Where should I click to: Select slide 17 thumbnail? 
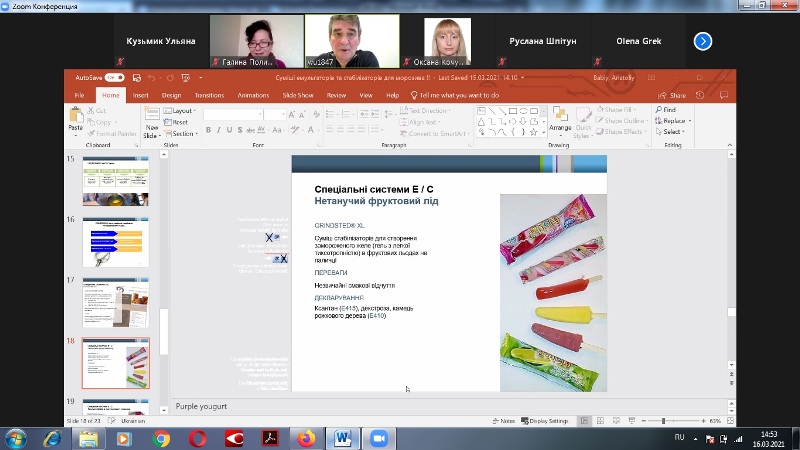[116, 303]
